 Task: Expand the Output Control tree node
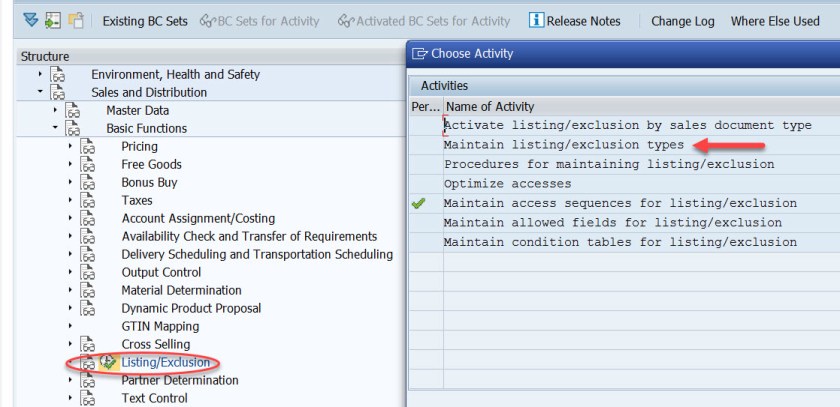pyautogui.click(x=70, y=273)
